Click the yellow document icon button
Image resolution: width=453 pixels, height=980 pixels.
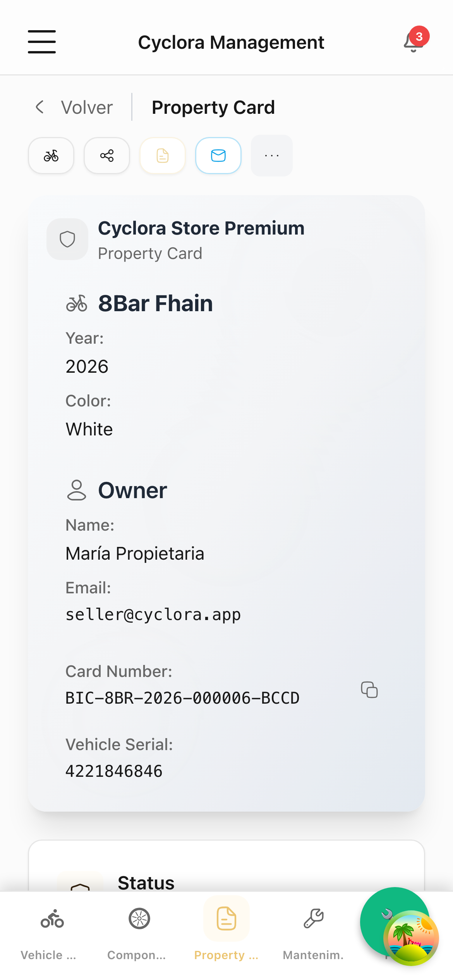click(163, 156)
